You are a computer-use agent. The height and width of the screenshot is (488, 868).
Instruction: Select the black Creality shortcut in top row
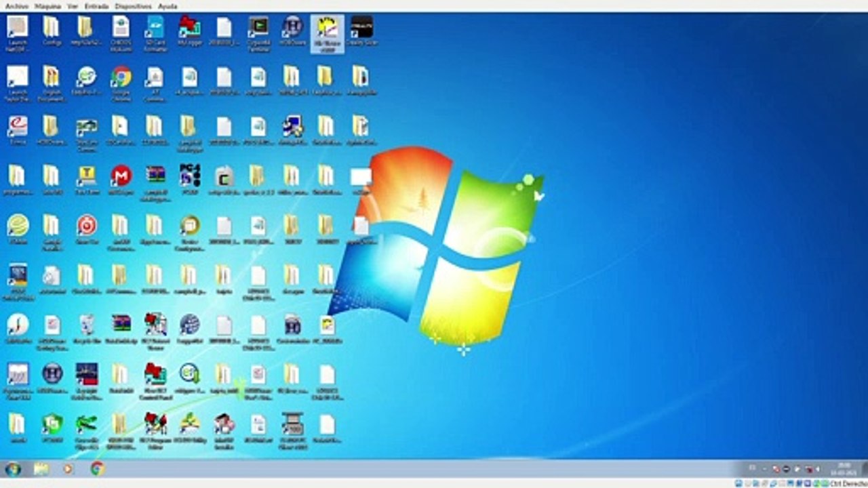(361, 31)
